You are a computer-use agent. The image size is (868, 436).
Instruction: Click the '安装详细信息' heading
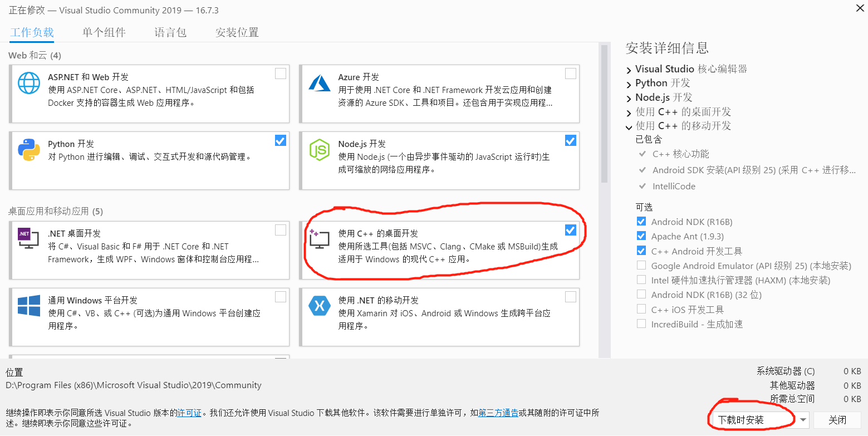click(x=667, y=48)
